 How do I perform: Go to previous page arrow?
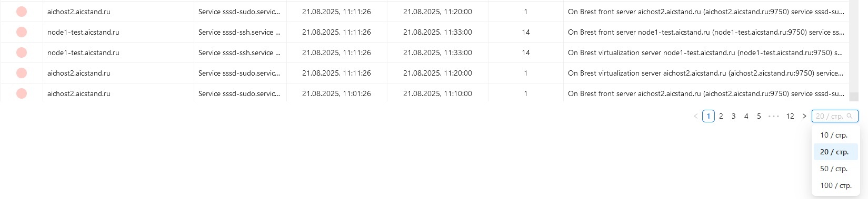(695, 116)
